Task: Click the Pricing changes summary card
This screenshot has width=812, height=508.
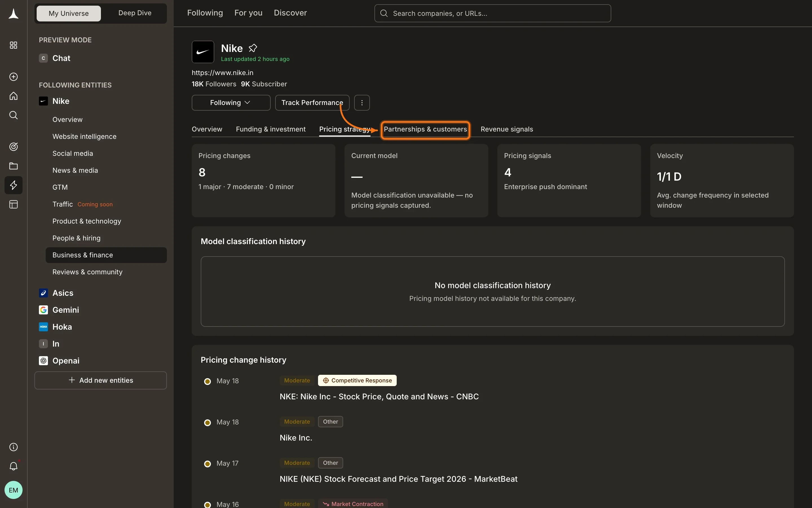Action: point(263,180)
